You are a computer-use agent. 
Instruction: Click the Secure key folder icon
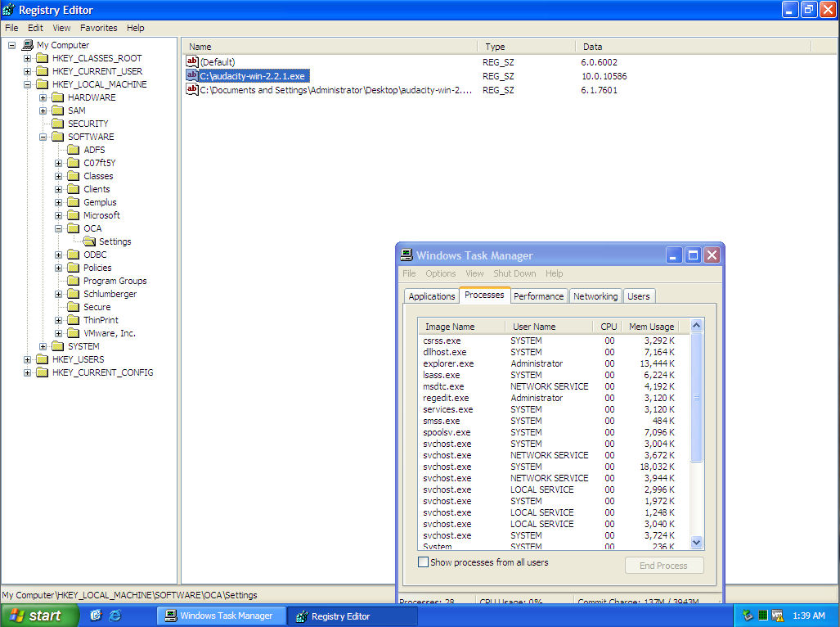tap(74, 307)
